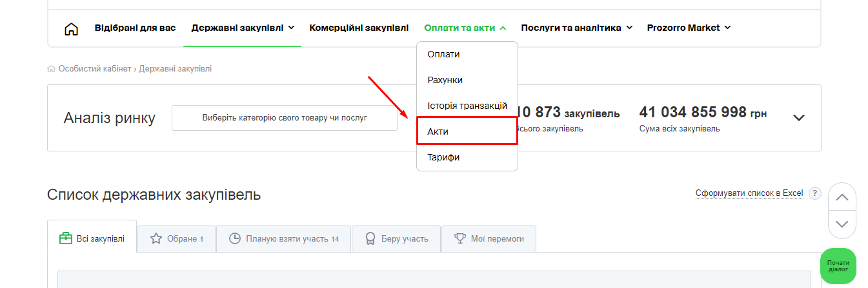Open the Prozorro Market dropdown
Viewport: 868px width, 288px height.
point(689,28)
